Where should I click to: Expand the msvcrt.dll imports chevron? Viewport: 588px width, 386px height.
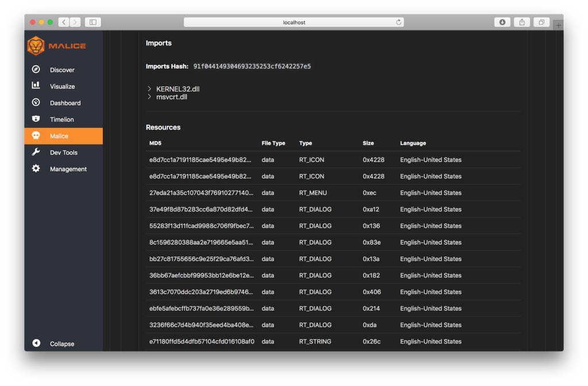(149, 96)
